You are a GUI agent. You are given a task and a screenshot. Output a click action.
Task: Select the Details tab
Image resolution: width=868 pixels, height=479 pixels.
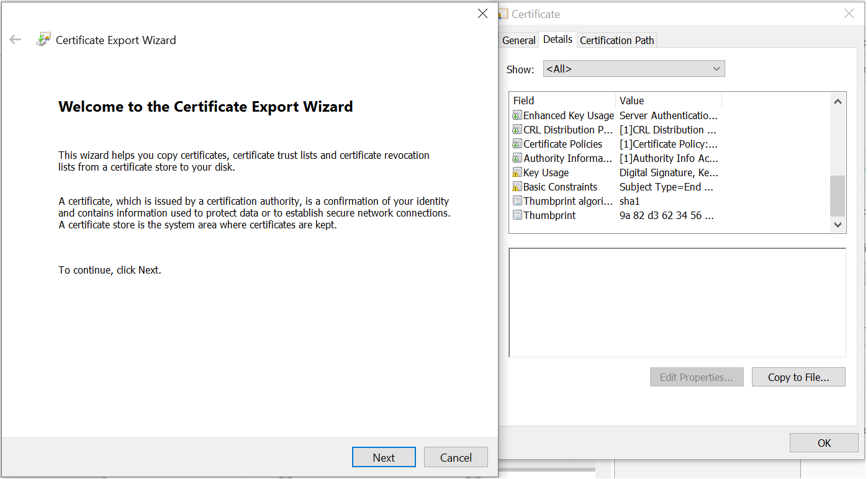coord(558,39)
